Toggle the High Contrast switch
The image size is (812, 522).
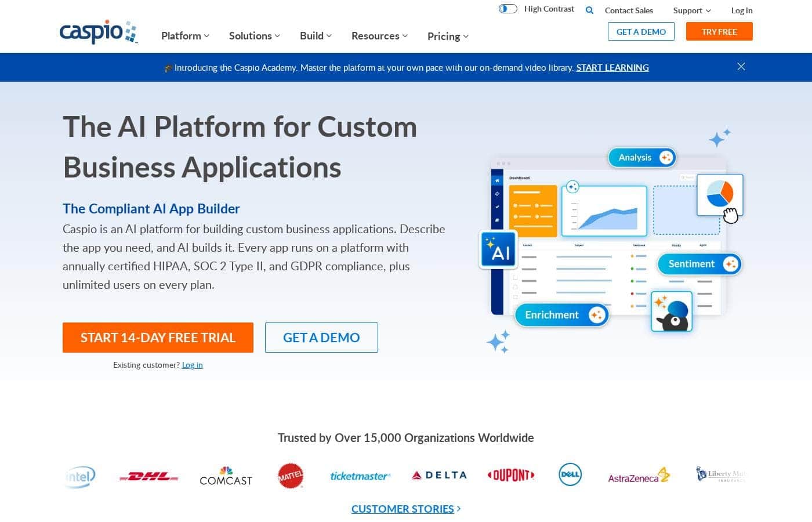(508, 9)
